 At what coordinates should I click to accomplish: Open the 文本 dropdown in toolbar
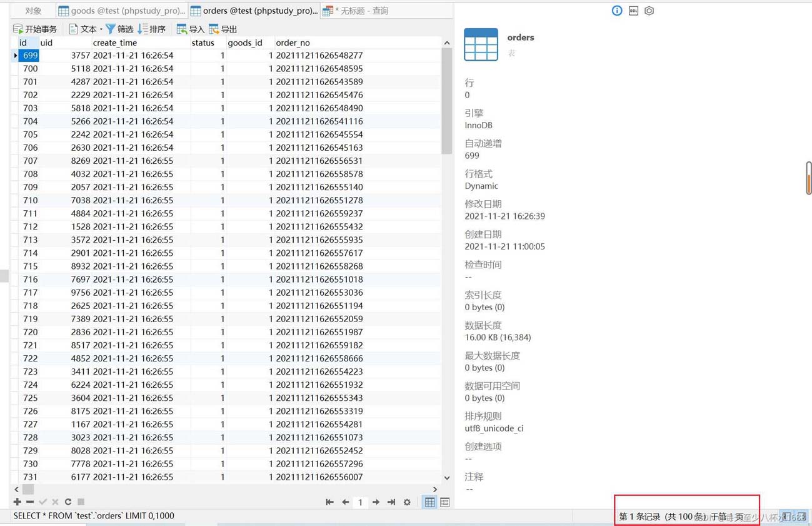click(86, 29)
